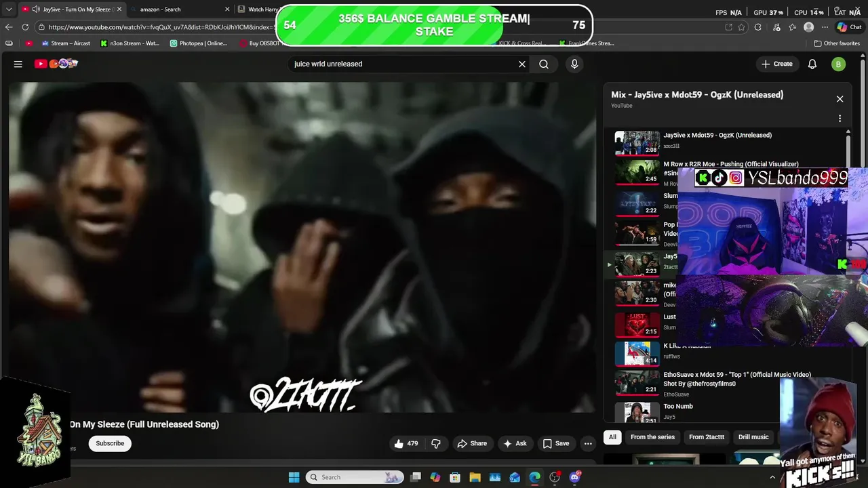Open the account avatar labeled B
This screenshot has height=488, width=868.
838,64
